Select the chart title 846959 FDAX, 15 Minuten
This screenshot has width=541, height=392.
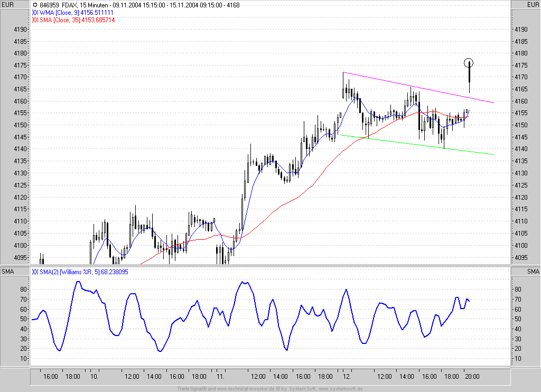(x=74, y=5)
